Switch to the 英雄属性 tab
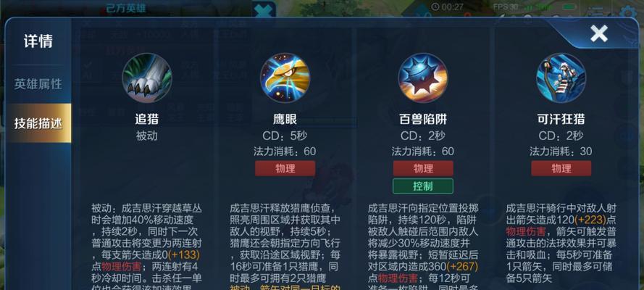 38,84
